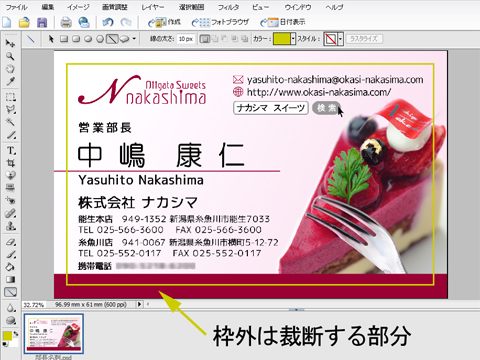The image size is (480, 360).
Task: Select the Brush tool
Action: tap(10, 254)
